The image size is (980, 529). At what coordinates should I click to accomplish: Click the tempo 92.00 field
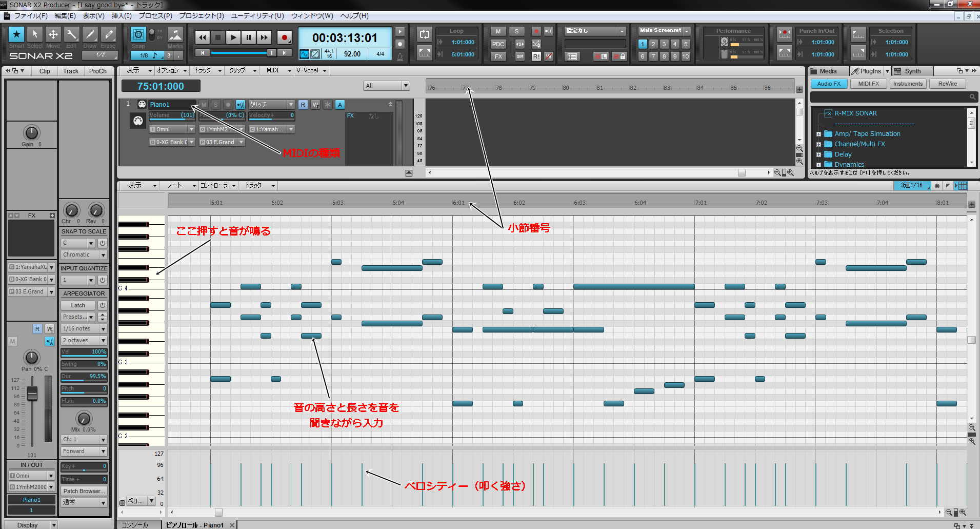(352, 54)
